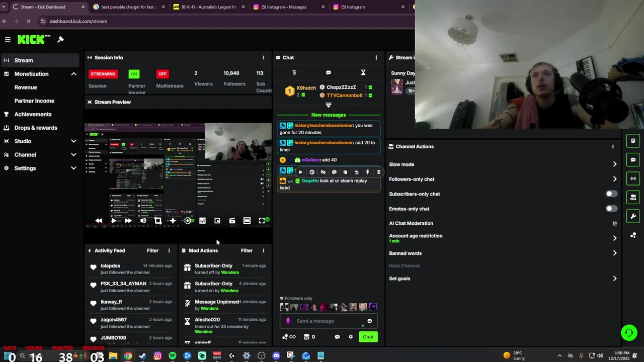
Task: Open Channel Actions three-dot menu
Action: (x=613, y=146)
